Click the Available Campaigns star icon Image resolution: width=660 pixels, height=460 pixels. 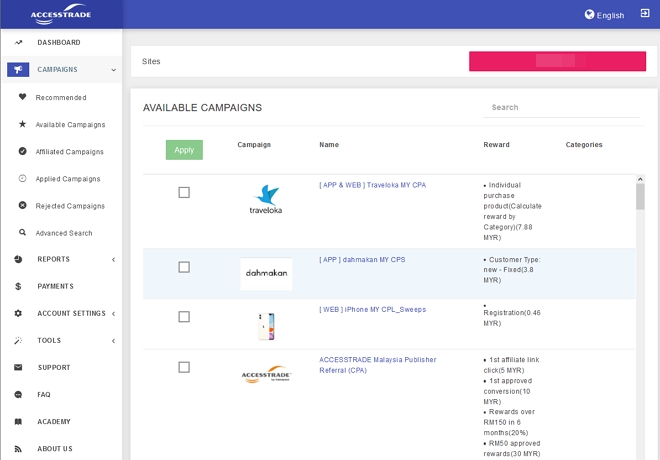pyautogui.click(x=22, y=124)
